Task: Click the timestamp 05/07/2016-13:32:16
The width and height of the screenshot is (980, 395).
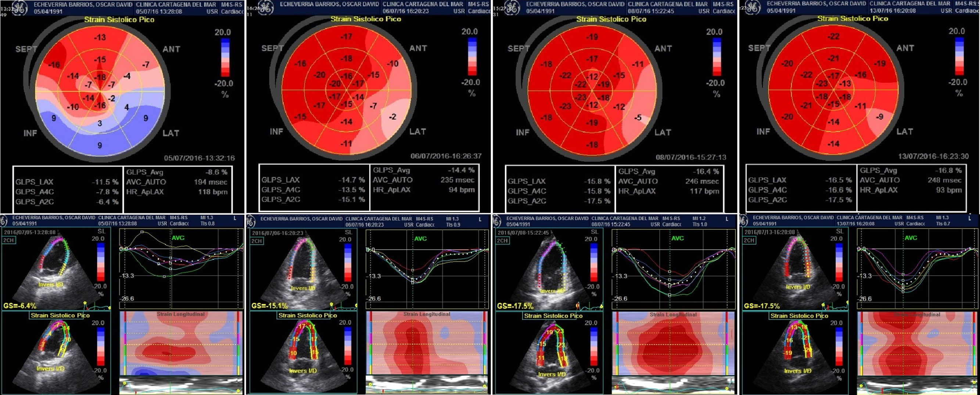Action: 199,158
